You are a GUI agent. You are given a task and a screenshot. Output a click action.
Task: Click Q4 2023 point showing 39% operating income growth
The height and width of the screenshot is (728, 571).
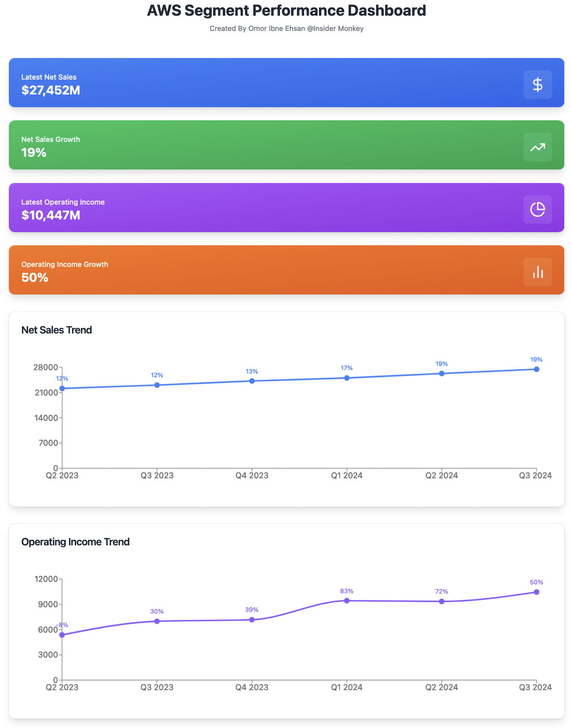point(252,620)
